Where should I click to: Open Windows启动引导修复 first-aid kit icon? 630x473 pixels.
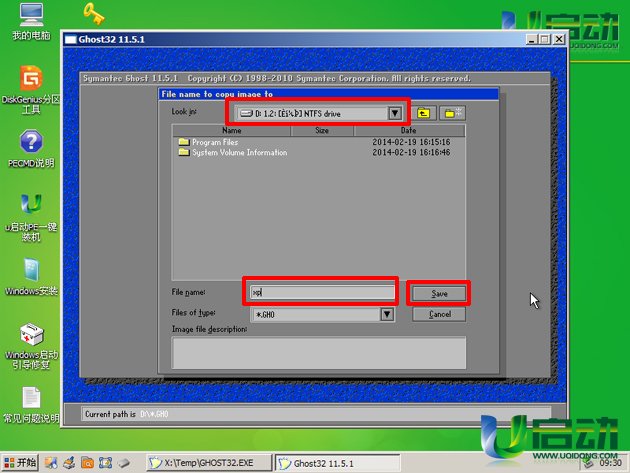pos(31,346)
